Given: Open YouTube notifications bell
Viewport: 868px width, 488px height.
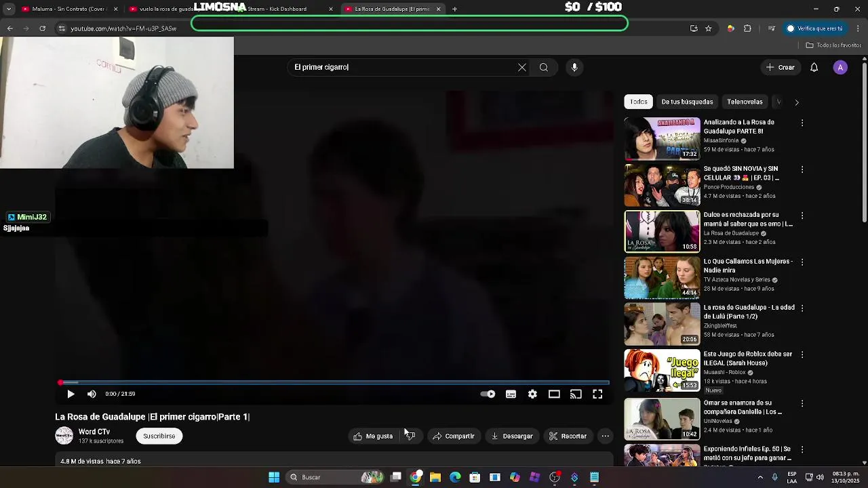Looking at the screenshot, I should (814, 67).
